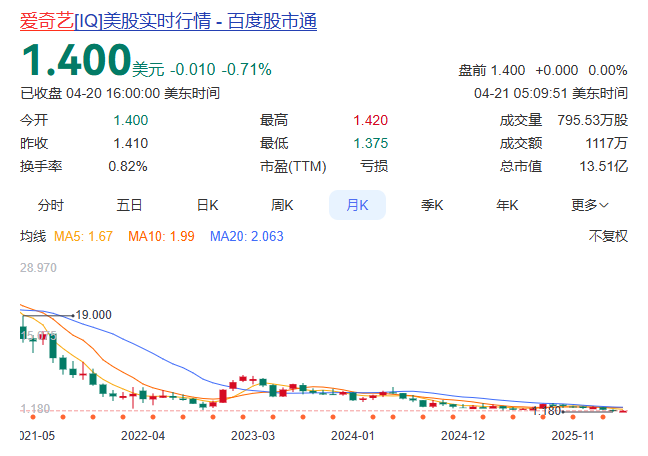
Task: Open the 爱奇艺[IQ]美股实时行情 title link
Action: coord(168,21)
